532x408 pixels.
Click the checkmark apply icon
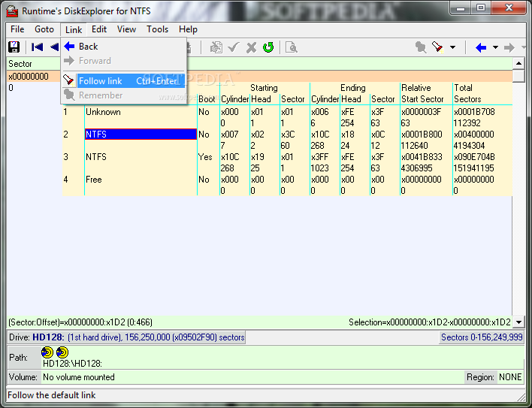tap(234, 47)
